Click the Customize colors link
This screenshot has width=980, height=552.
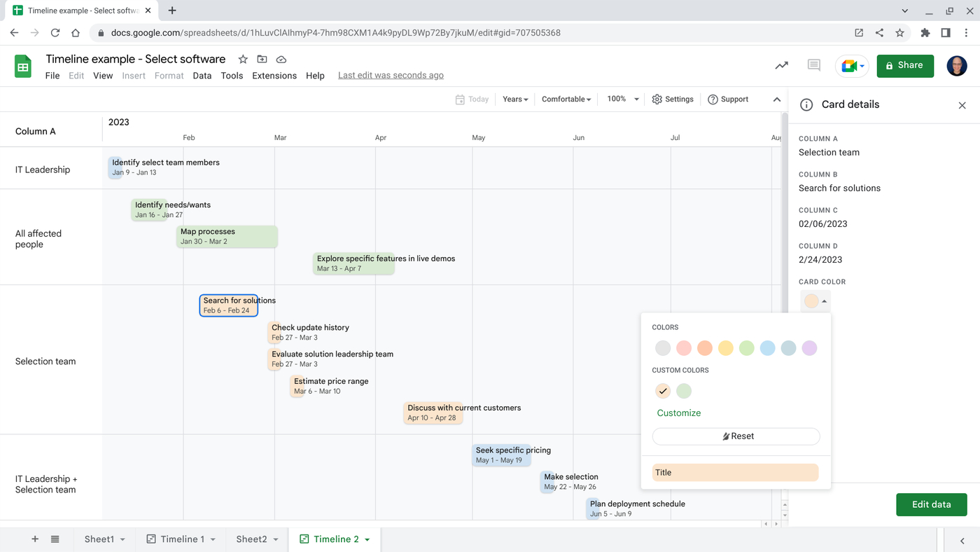coord(679,413)
